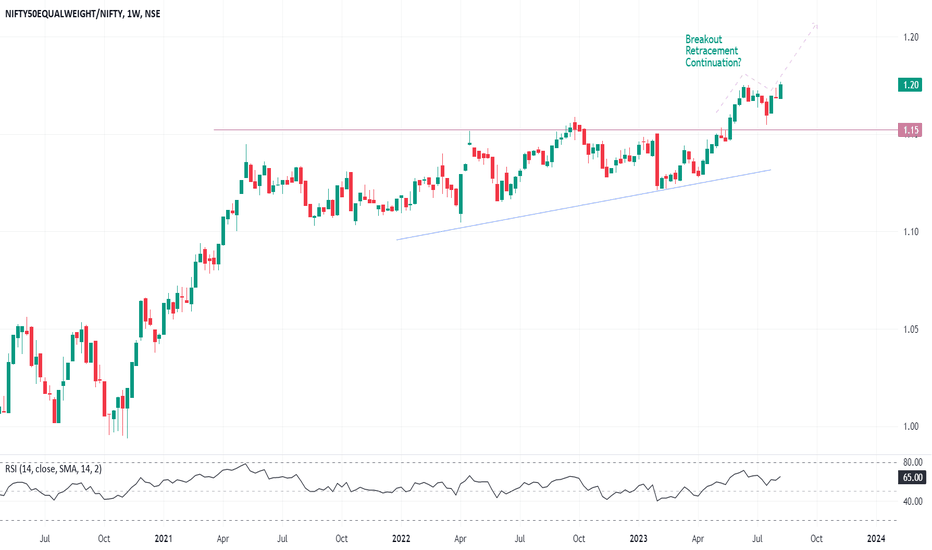Click the 2023 label on time axis
Viewport: 932px width, 550px height.
click(x=638, y=539)
